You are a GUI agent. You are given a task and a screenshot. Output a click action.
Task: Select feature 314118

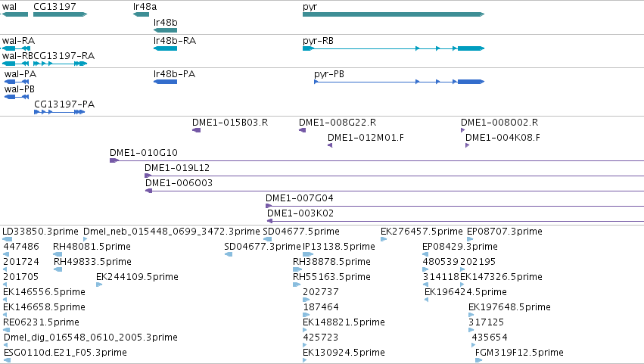point(425,285)
